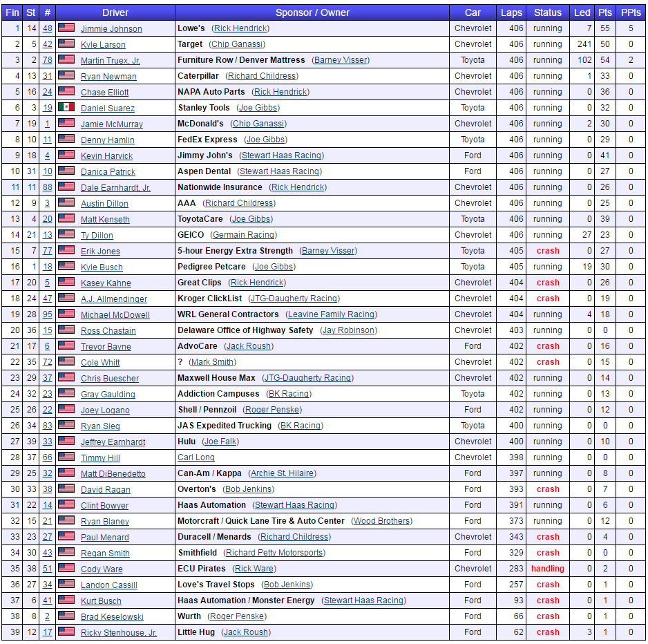
Task: Click the PPts column header
Action: (x=631, y=12)
